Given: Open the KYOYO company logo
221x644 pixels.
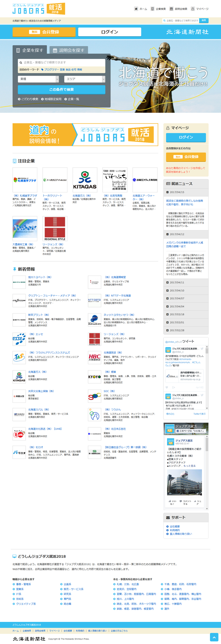Looking at the screenshot, I should pyautogui.click(x=94, y=377).
